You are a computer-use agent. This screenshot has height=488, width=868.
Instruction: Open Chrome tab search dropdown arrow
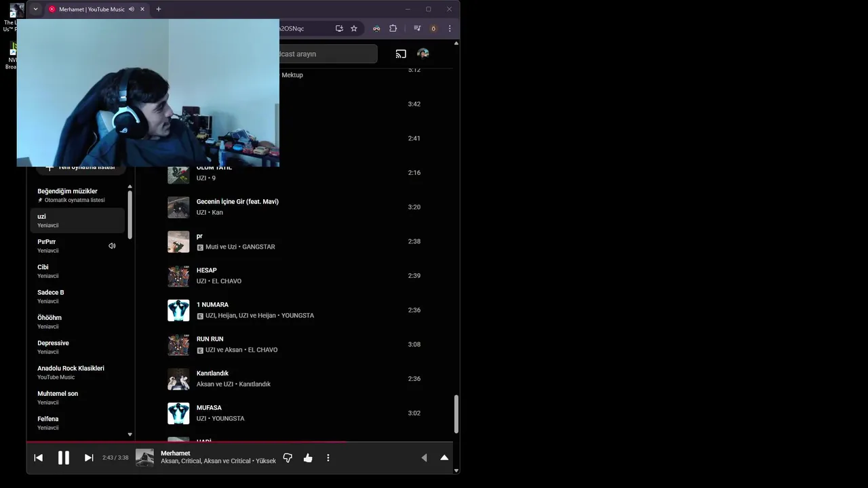pos(35,9)
